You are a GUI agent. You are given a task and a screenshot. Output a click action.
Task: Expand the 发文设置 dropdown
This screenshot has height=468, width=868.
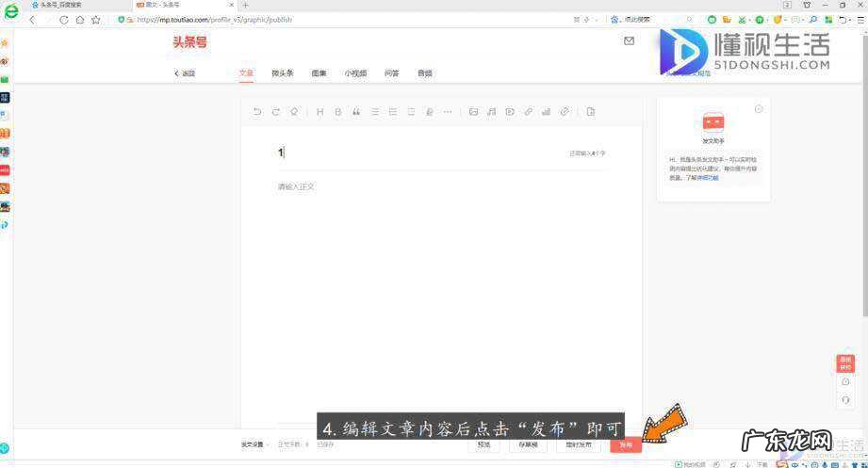click(254, 444)
